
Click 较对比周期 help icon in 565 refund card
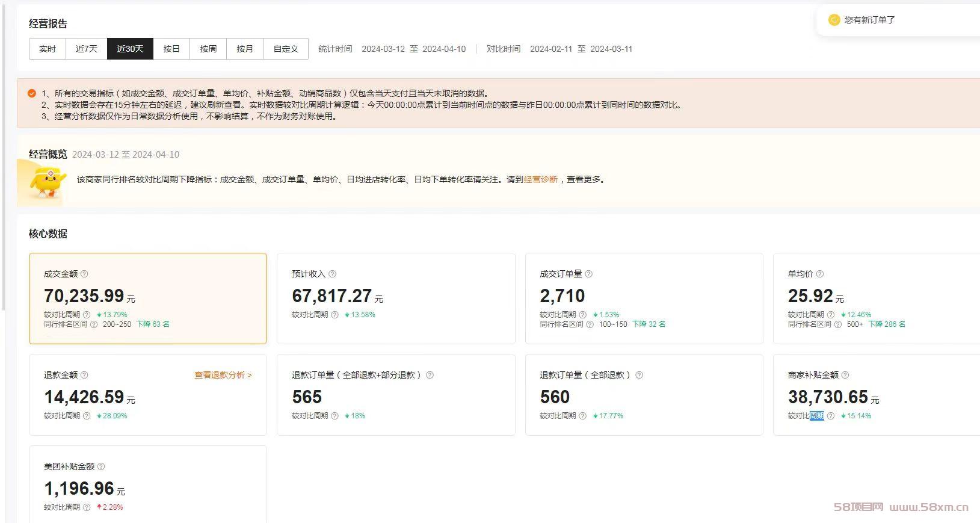(334, 416)
